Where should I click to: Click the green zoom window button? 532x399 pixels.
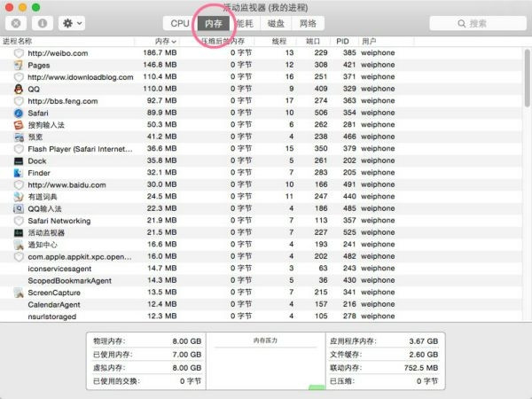click(35, 7)
